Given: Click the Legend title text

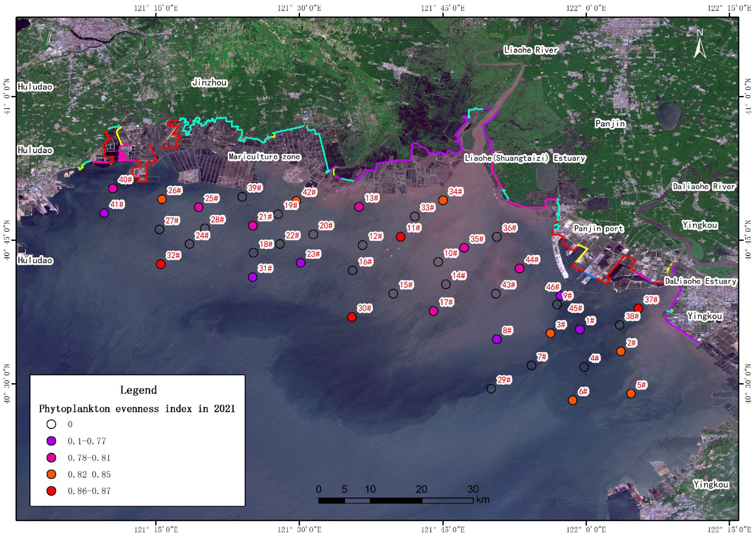Looking at the screenshot, I should (x=138, y=390).
